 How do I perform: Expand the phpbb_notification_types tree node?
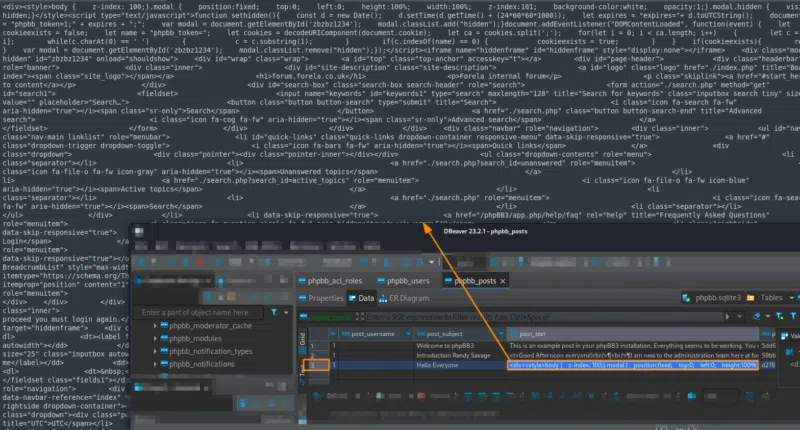(x=155, y=351)
